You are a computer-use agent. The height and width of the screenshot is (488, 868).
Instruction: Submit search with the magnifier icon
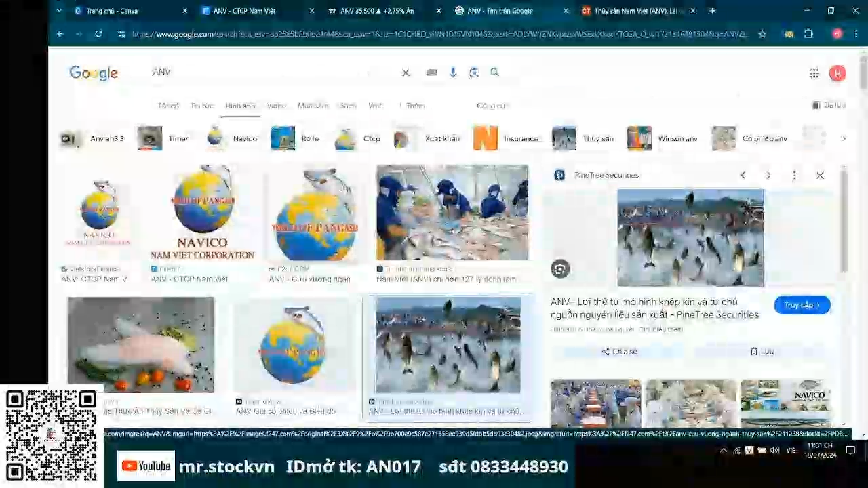(x=494, y=72)
